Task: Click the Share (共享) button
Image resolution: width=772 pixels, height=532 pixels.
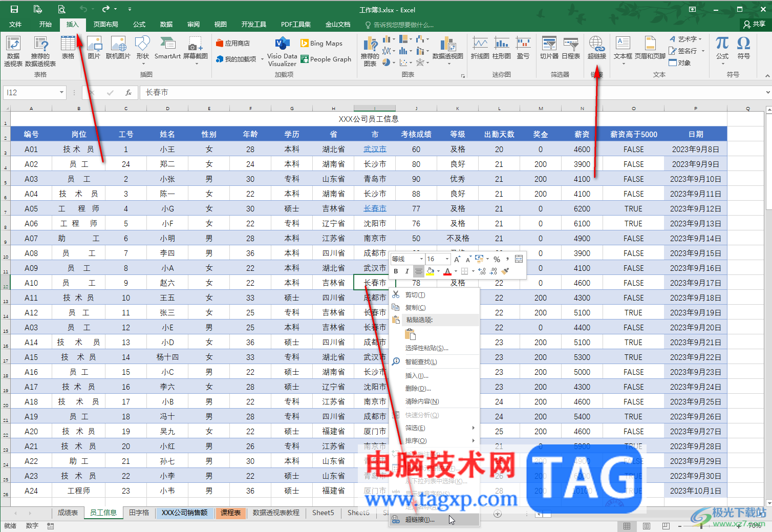Action: coord(755,24)
